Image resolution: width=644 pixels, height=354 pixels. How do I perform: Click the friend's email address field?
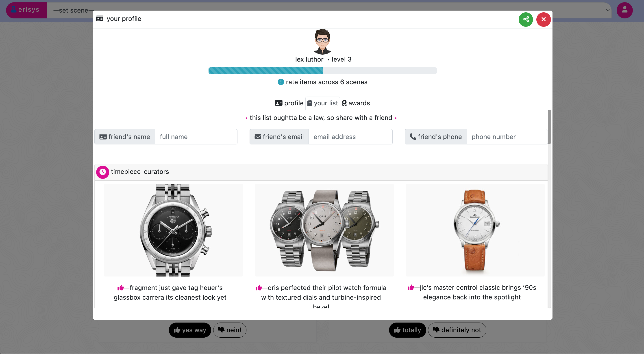click(x=350, y=137)
